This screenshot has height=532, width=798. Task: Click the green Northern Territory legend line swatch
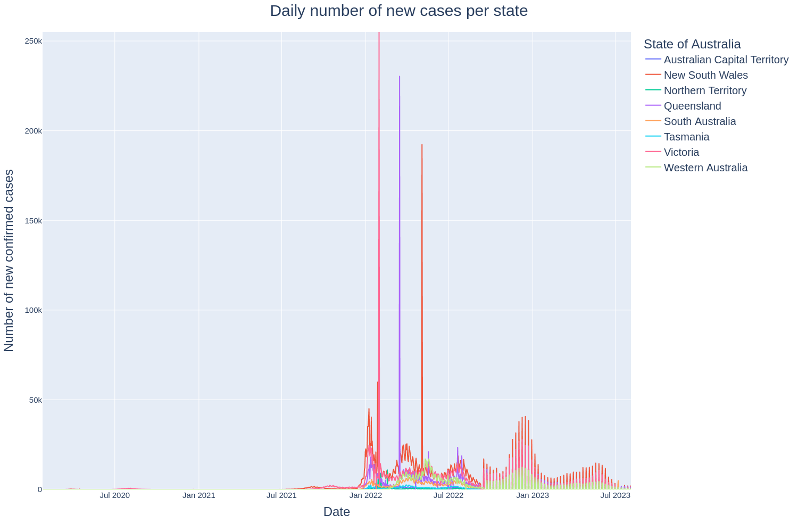coord(653,90)
